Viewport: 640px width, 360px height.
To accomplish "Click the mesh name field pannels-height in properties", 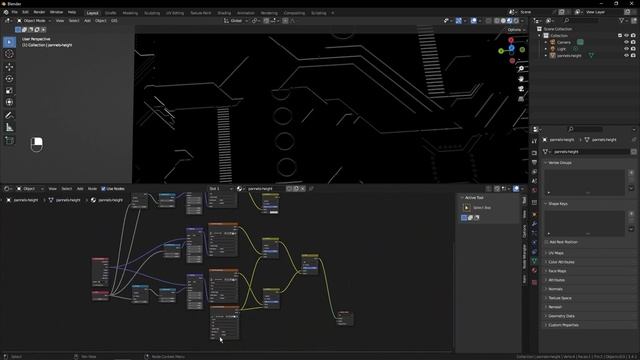I will coord(591,151).
